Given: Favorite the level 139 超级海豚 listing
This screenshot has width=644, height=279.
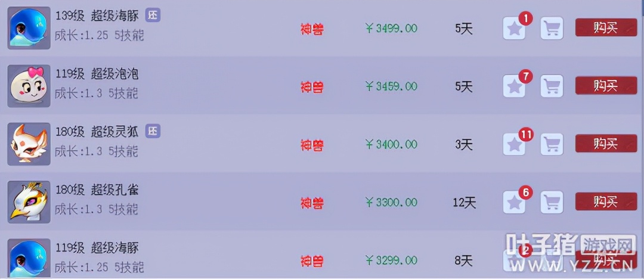Looking at the screenshot, I should [x=514, y=29].
